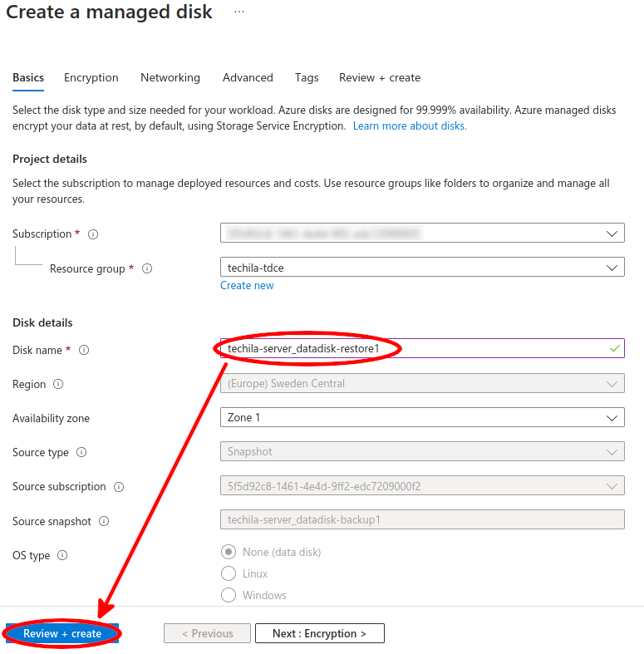Click the info icon next to Subscription

(x=93, y=234)
